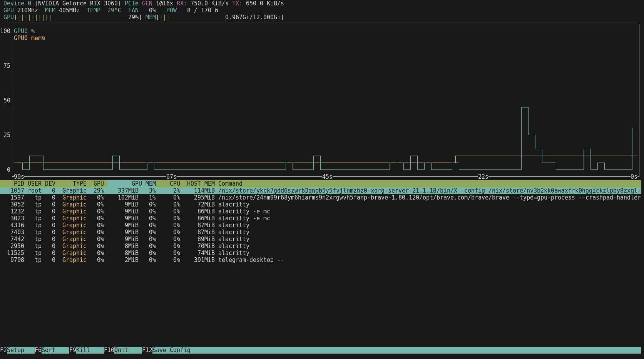Click the 45s marker on the graph timeline
The width and height of the screenshot is (644, 359).
tap(327, 176)
